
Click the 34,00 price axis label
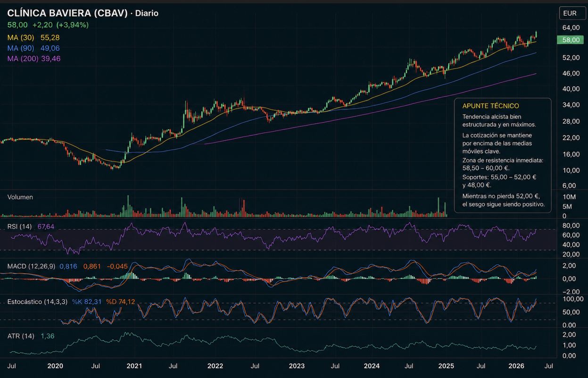571,105
